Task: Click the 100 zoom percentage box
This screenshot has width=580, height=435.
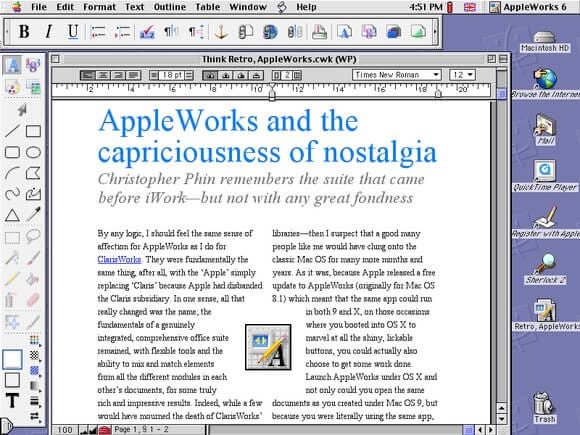Action: (65, 430)
